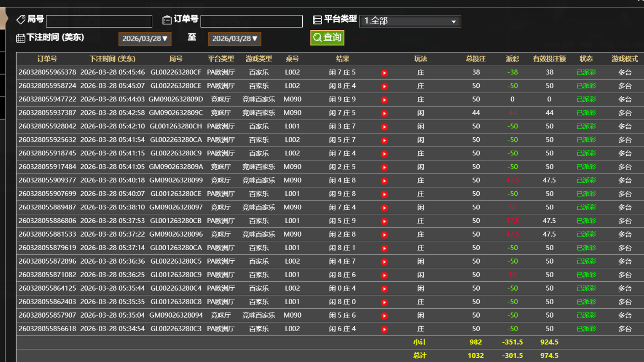
Task: Open replay for order 260328055857907
Action: (x=384, y=316)
